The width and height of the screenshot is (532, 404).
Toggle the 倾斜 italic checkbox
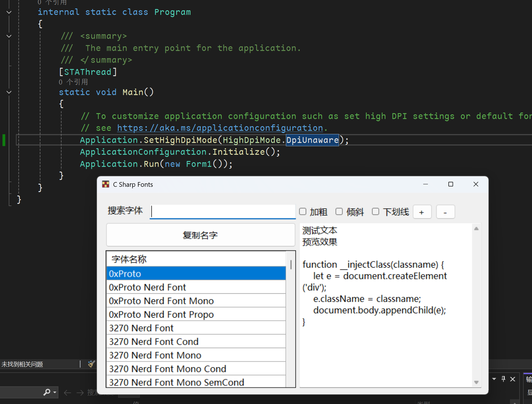click(339, 212)
